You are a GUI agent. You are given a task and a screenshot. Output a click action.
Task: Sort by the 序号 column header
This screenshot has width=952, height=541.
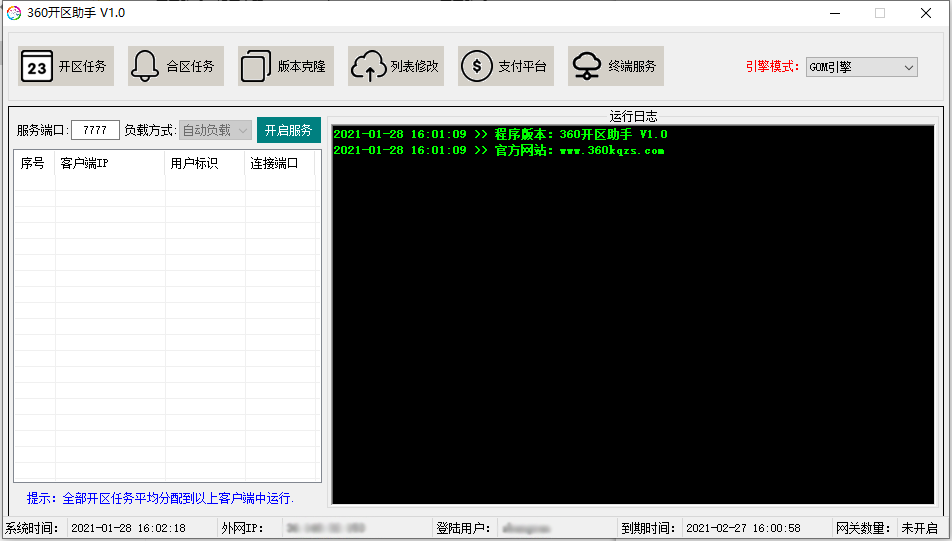coord(34,163)
